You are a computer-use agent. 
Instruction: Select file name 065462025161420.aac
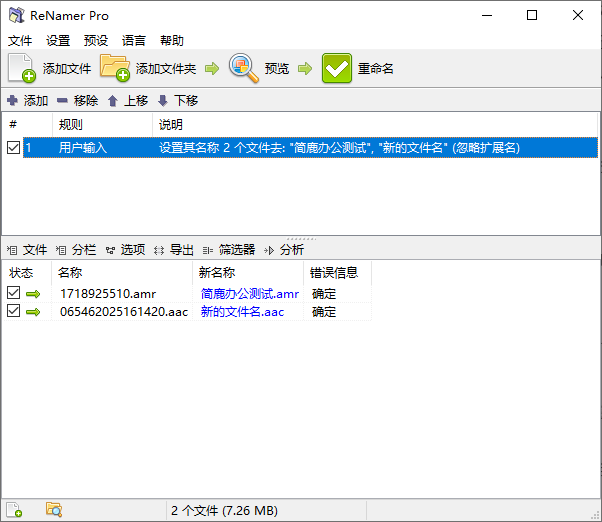point(124,312)
